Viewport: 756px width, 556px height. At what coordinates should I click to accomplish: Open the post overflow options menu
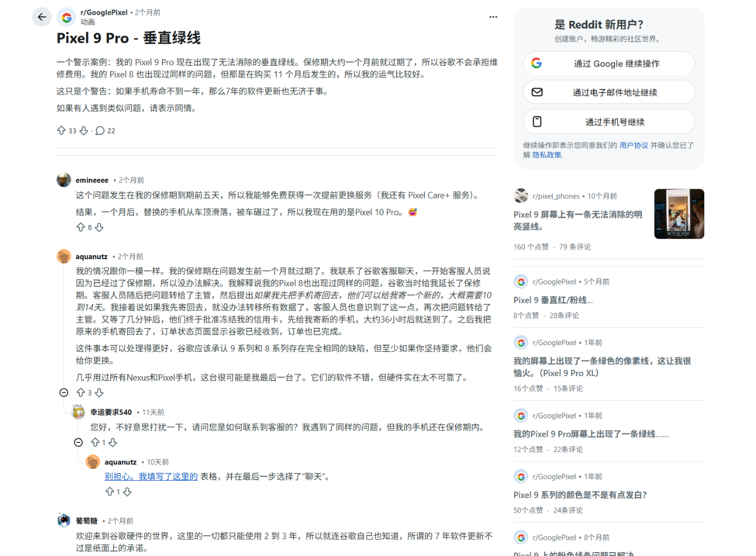click(x=493, y=17)
